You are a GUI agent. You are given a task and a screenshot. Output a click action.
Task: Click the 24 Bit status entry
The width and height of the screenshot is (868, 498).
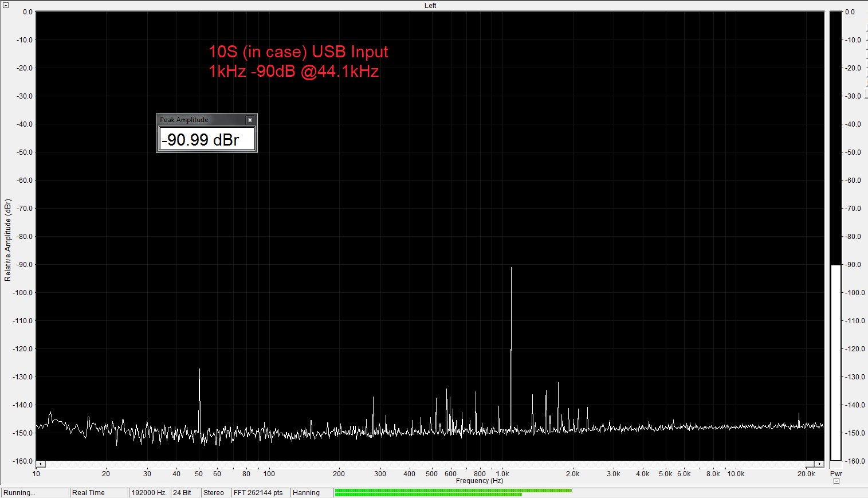185,493
